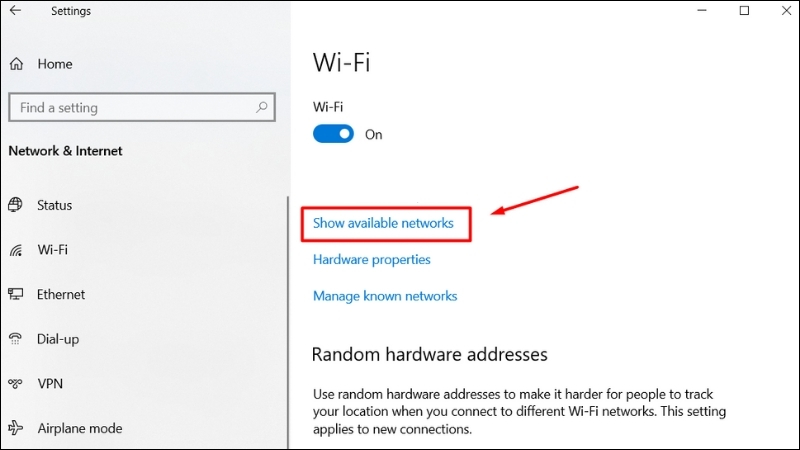Viewport: 800px width, 450px height.
Task: Select the Ethernet monitor icon
Action: 15,294
